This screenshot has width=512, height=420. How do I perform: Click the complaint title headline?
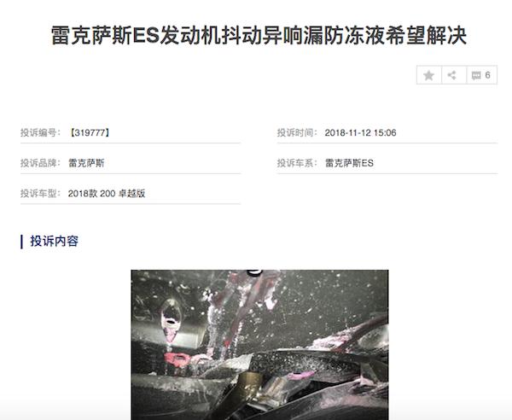[x=259, y=36]
